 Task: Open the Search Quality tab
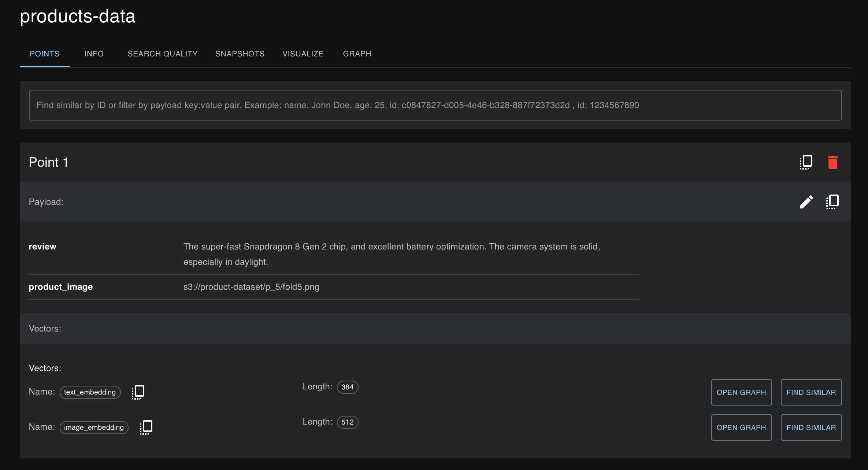pyautogui.click(x=162, y=54)
